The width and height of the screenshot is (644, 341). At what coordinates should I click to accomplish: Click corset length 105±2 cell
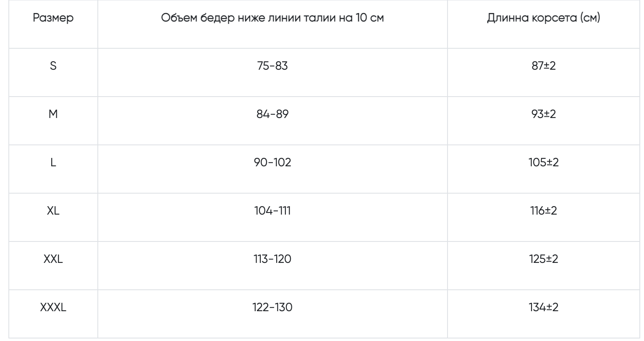pos(543,163)
